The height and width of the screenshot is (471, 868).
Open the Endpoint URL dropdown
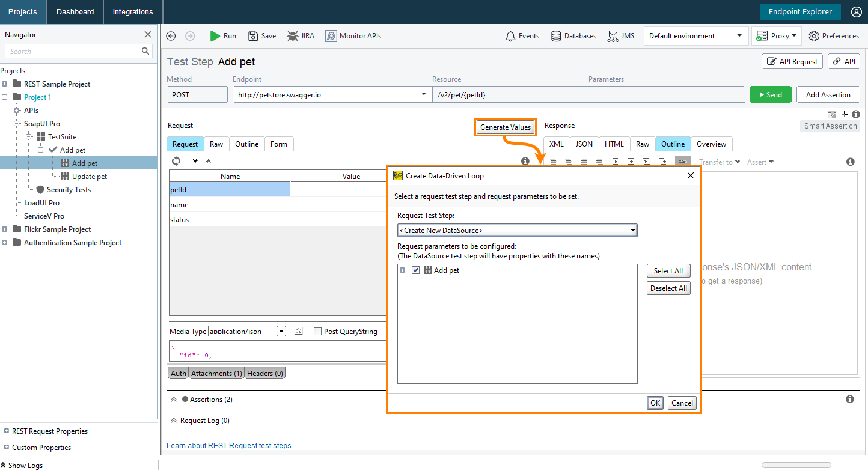click(x=424, y=95)
